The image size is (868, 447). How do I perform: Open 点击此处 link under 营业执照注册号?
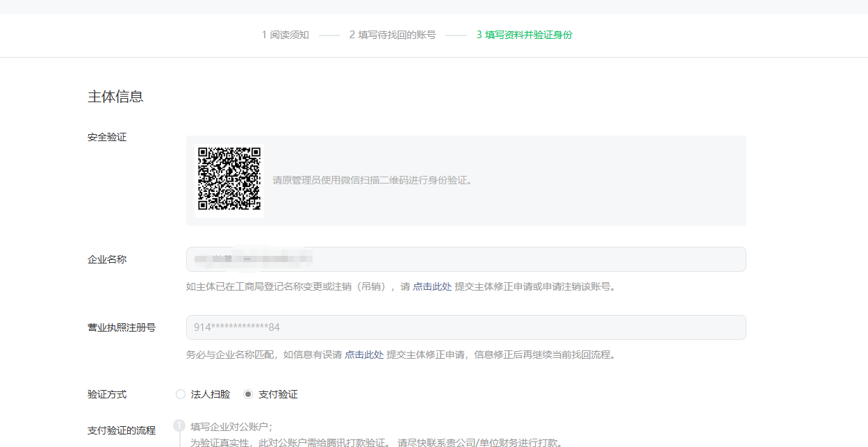click(x=364, y=355)
